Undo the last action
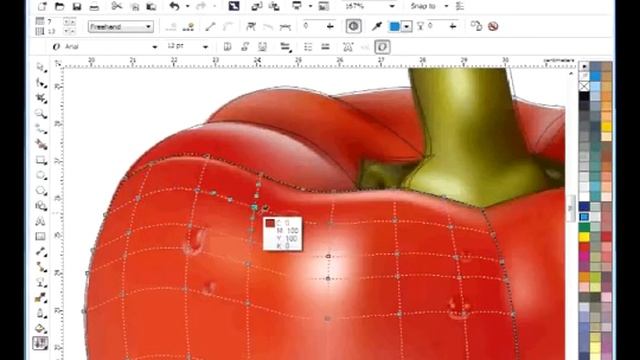The image size is (640, 360). pyautogui.click(x=175, y=6)
